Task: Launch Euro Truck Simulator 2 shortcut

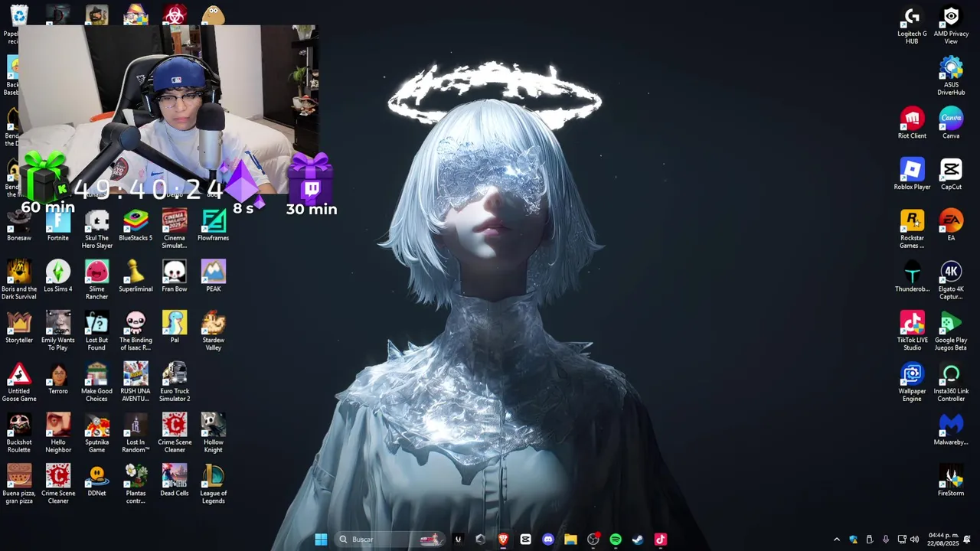Action: tap(175, 382)
